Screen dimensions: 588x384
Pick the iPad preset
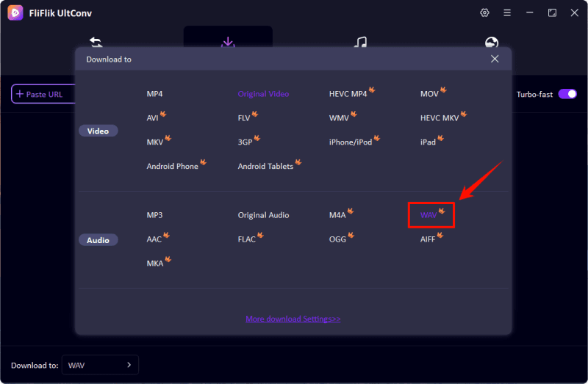tap(428, 142)
